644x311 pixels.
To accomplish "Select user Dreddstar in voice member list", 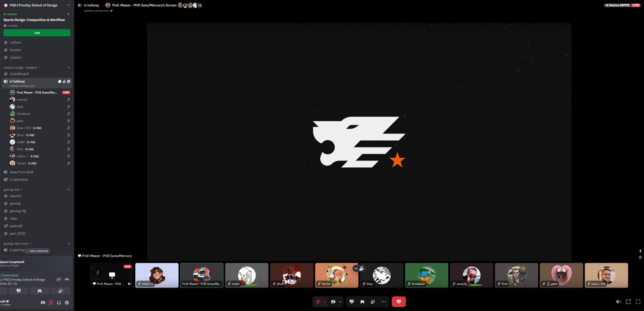I will click(40, 114).
